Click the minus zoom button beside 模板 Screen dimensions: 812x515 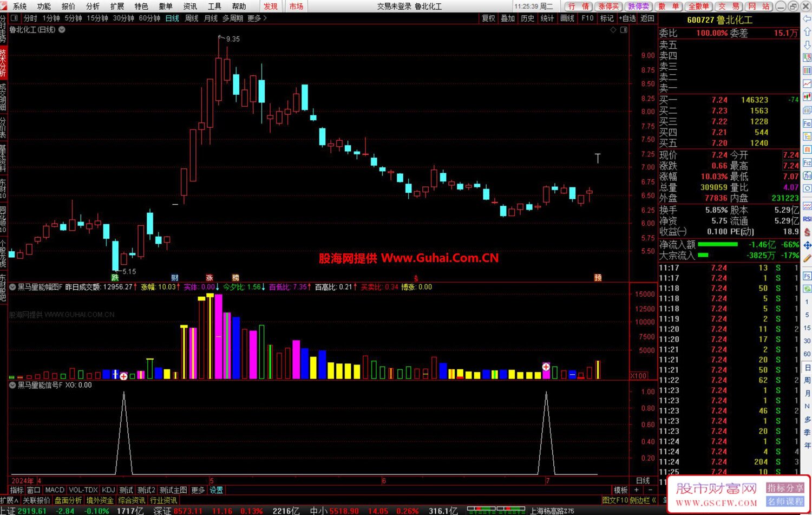pos(650,490)
